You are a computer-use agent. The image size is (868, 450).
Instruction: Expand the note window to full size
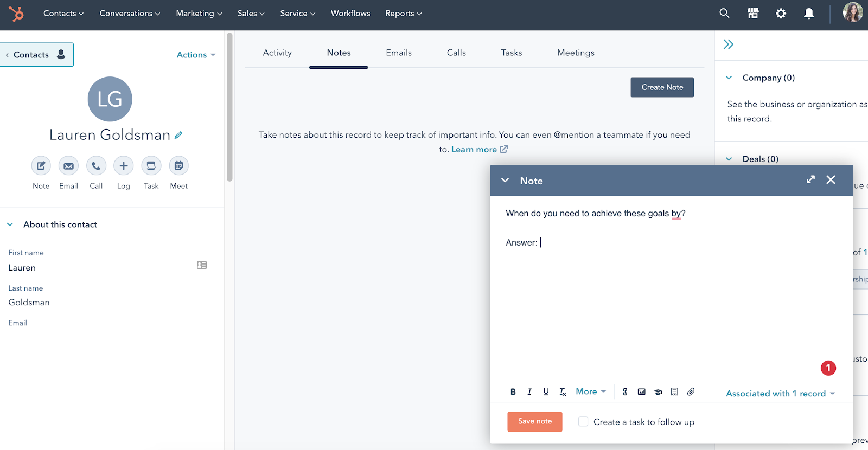[x=810, y=179]
